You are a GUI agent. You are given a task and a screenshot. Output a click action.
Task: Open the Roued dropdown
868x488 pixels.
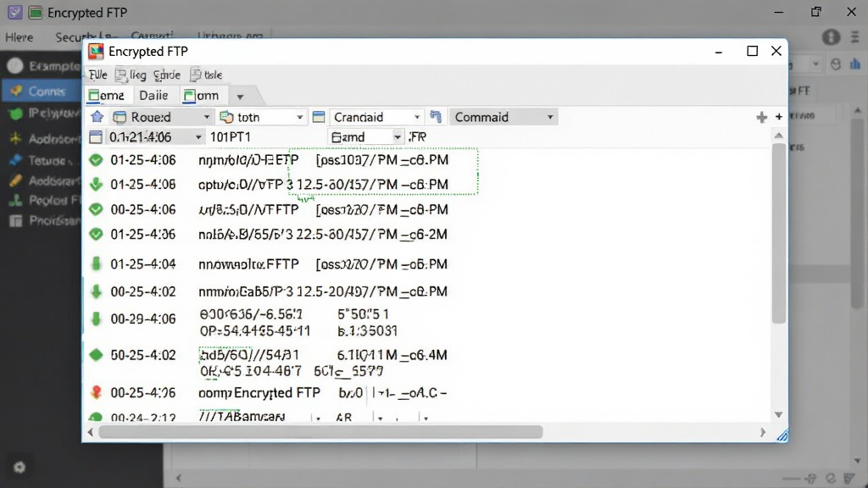tap(162, 117)
